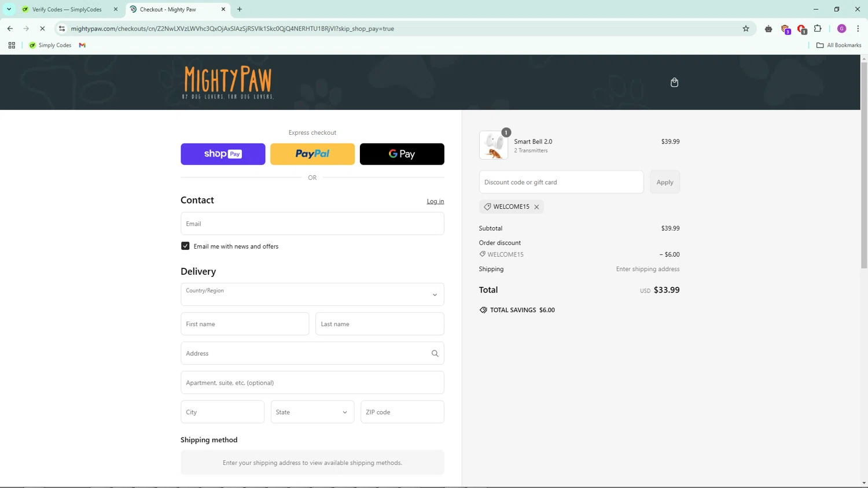Click the Mighty Paw logo

pos(228,82)
